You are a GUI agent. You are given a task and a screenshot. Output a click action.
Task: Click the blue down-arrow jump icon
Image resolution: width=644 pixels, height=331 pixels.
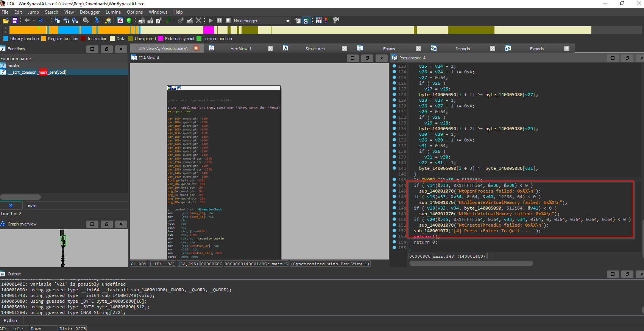click(97, 20)
